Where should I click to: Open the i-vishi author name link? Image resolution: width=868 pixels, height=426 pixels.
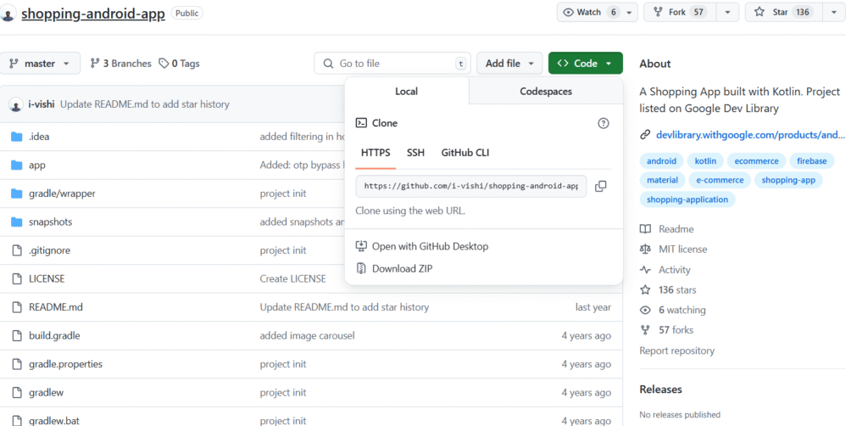tap(42, 104)
